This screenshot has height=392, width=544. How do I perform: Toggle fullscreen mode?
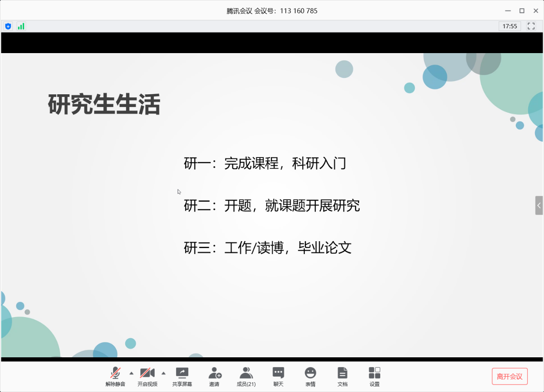(531, 26)
